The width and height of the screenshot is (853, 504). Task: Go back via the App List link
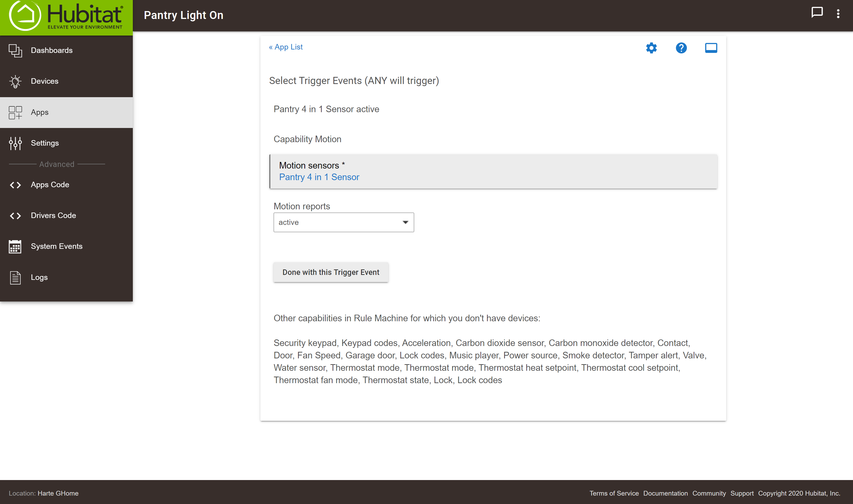pos(286,47)
